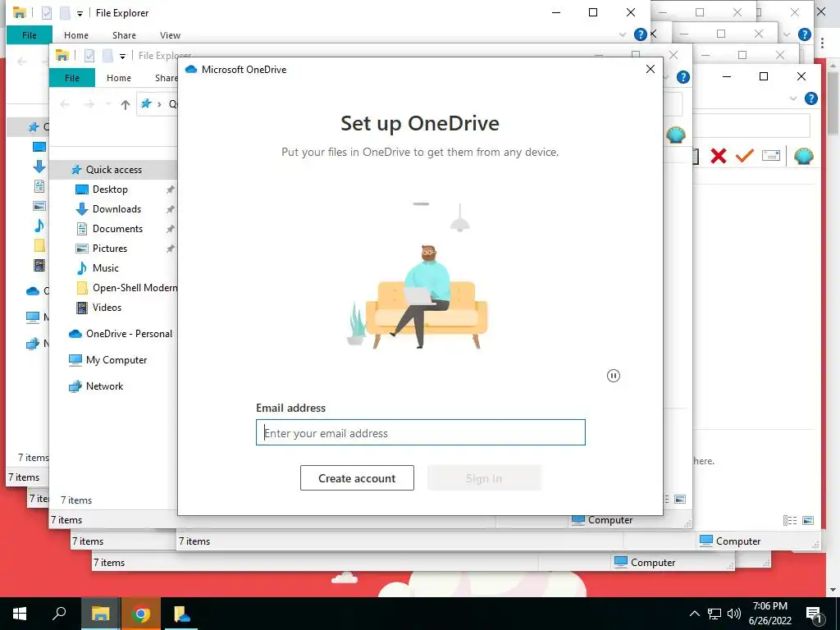This screenshot has width=840, height=630.
Task: Select Open-Shell Modern folder in navigation tree
Action: [x=135, y=288]
